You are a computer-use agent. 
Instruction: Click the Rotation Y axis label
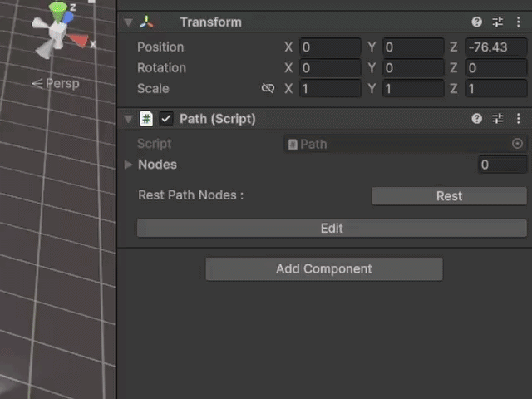[372, 68]
